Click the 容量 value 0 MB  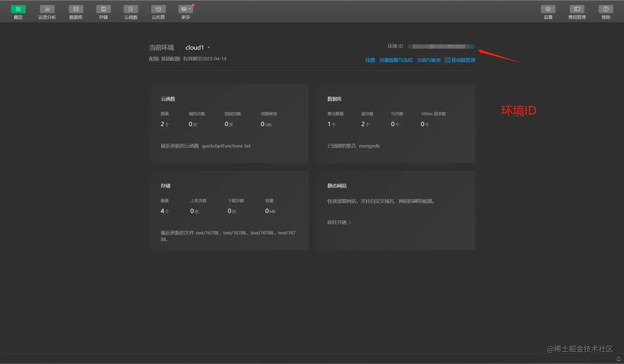coord(270,211)
